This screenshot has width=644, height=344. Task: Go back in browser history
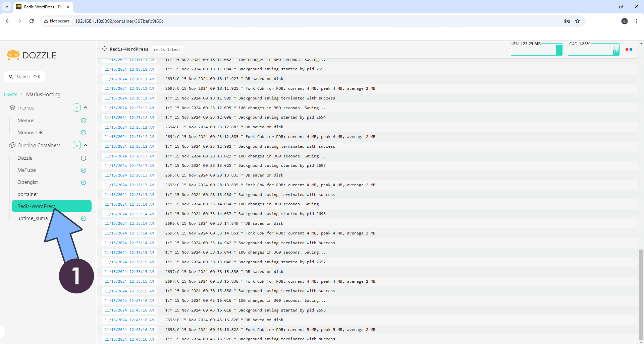click(x=7, y=21)
